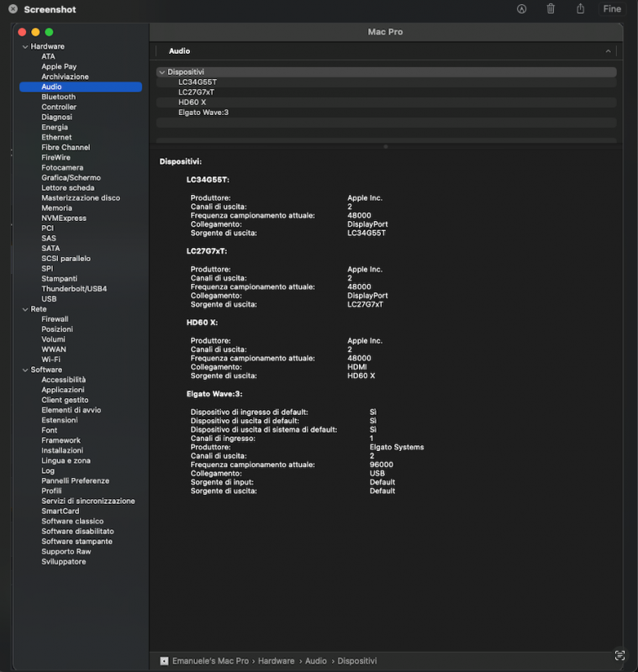Select Controller in the sidebar

click(x=59, y=108)
